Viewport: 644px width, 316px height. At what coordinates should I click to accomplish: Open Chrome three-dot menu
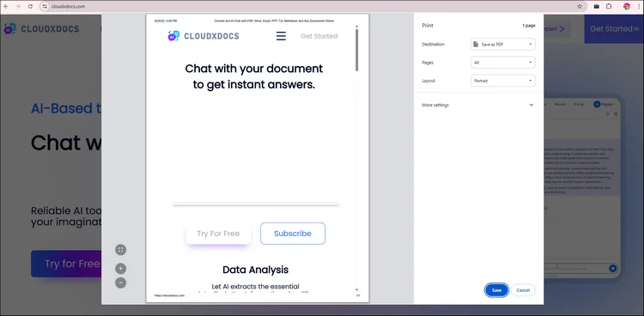(x=638, y=7)
